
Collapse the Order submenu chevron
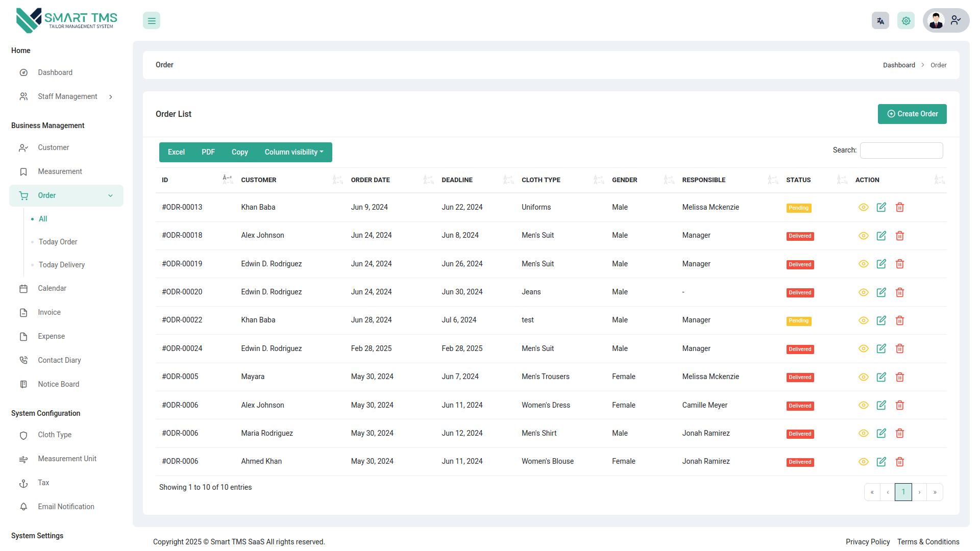(x=111, y=195)
